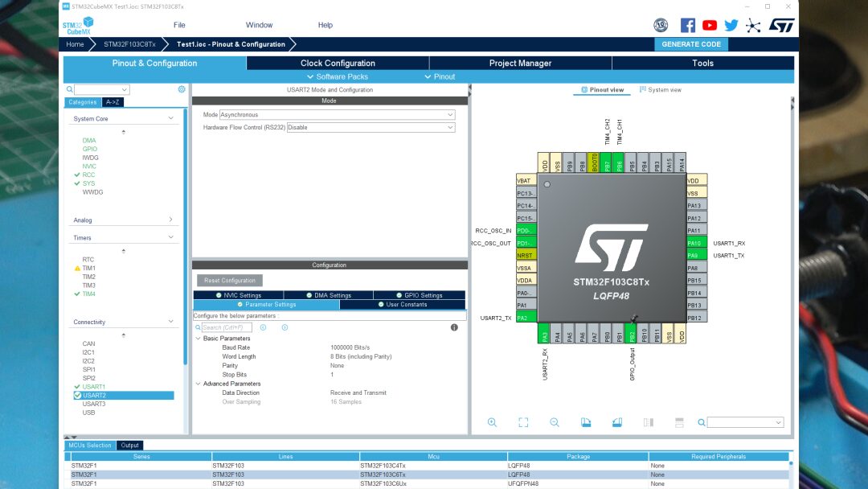Click the ST community network star icon

pos(753,25)
